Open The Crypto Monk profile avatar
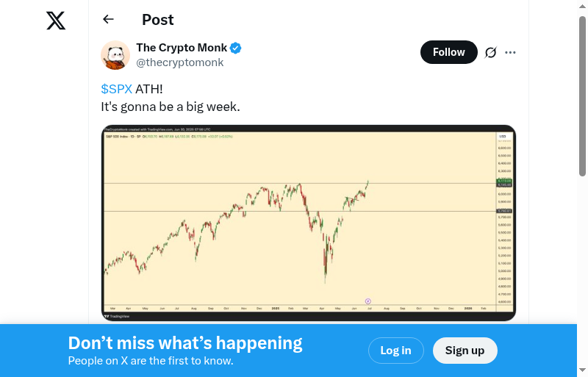 (x=115, y=55)
